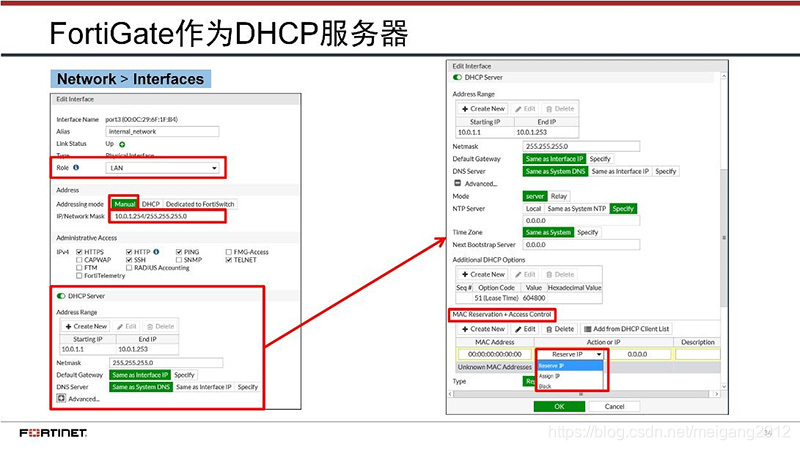Click the NTP Server IP 0.0.0.0 field
The width and height of the screenshot is (800, 450).
click(581, 221)
